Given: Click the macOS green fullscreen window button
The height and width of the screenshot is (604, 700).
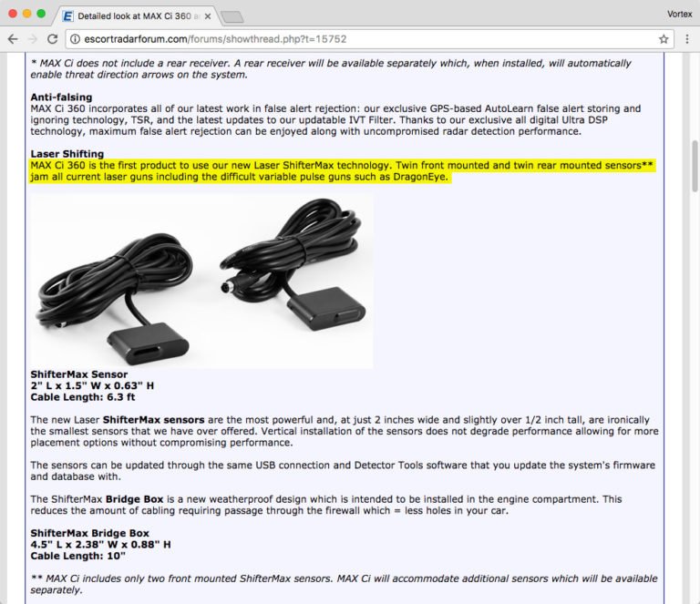Looking at the screenshot, I should (41, 14).
